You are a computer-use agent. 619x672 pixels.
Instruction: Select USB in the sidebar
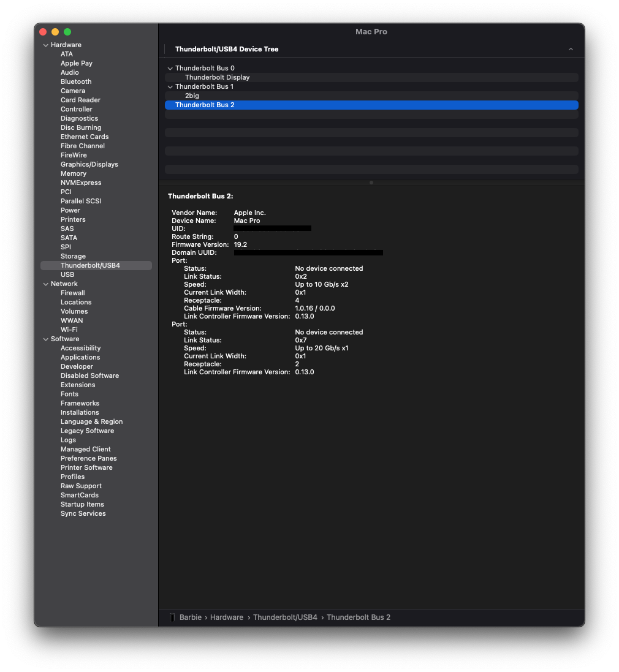pyautogui.click(x=67, y=274)
